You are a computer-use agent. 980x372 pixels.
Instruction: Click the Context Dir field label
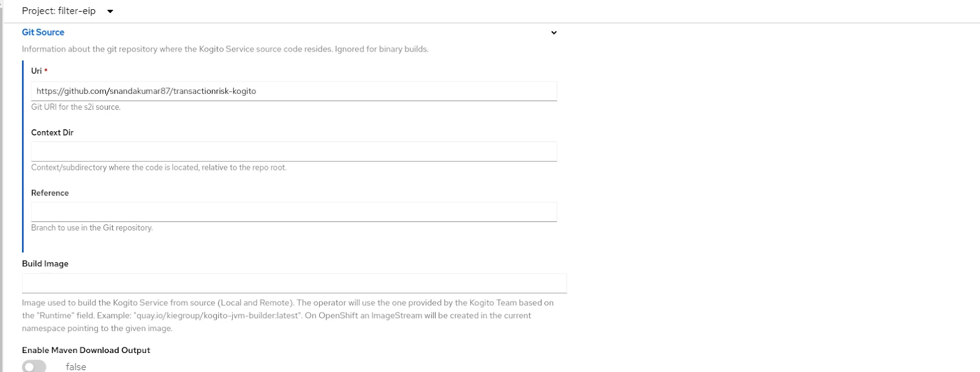(52, 132)
